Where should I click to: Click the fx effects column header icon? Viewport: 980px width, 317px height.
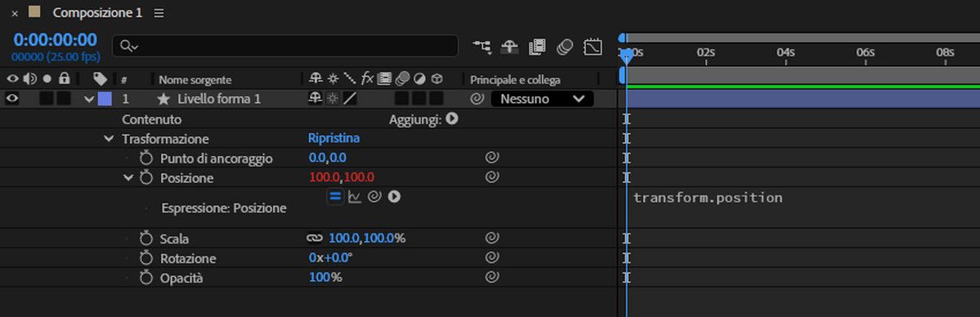point(368,78)
